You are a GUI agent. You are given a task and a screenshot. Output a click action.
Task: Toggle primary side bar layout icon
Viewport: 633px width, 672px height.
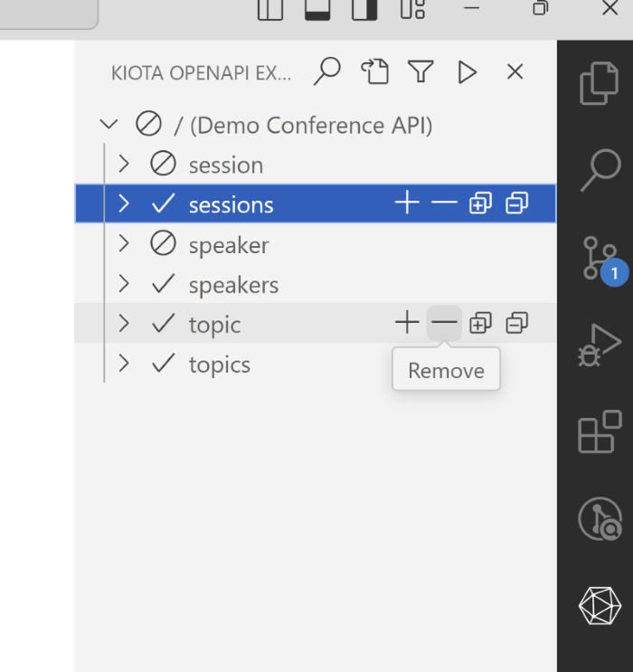(x=270, y=9)
